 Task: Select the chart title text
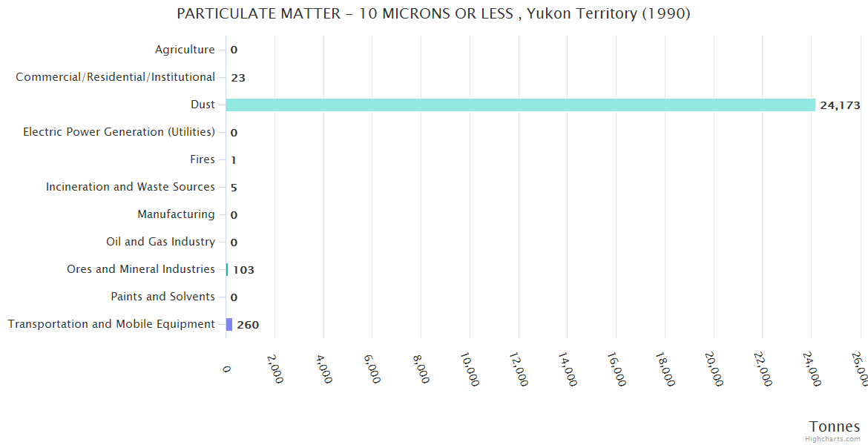(x=433, y=13)
